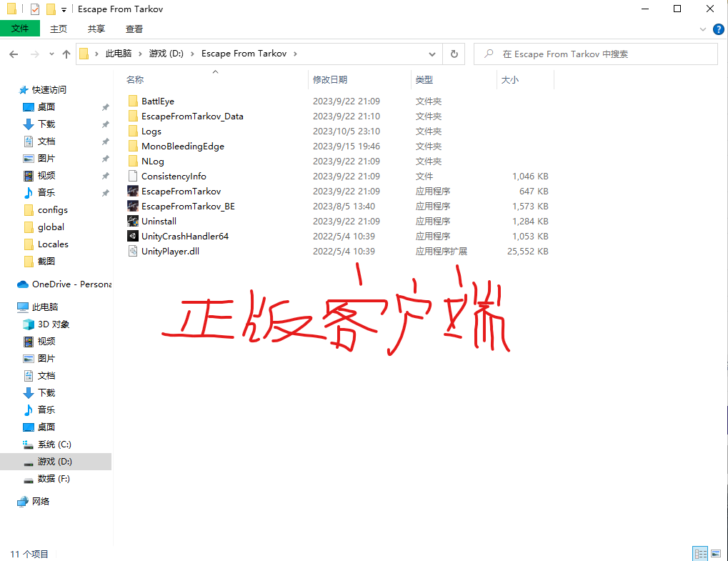Open the quick access toolbar customize dropdown
Viewport: 728px width, 561px height.
click(64, 9)
